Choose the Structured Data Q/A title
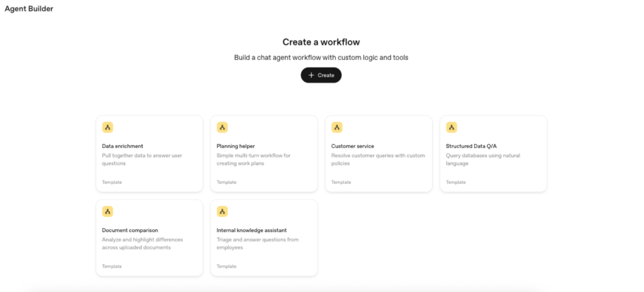The width and height of the screenshot is (644, 292). pos(472,146)
